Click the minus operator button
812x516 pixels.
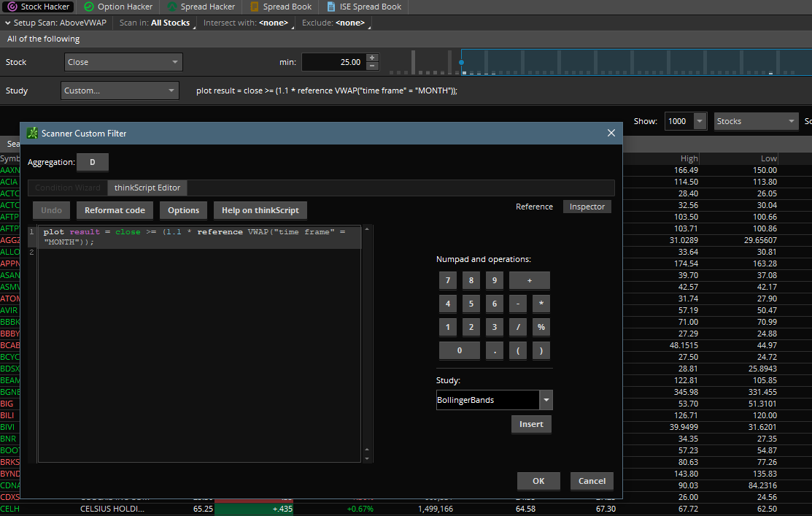click(x=518, y=304)
